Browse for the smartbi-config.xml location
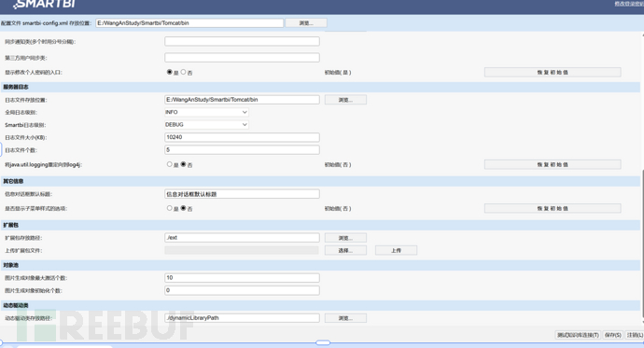644x348 pixels. point(306,23)
